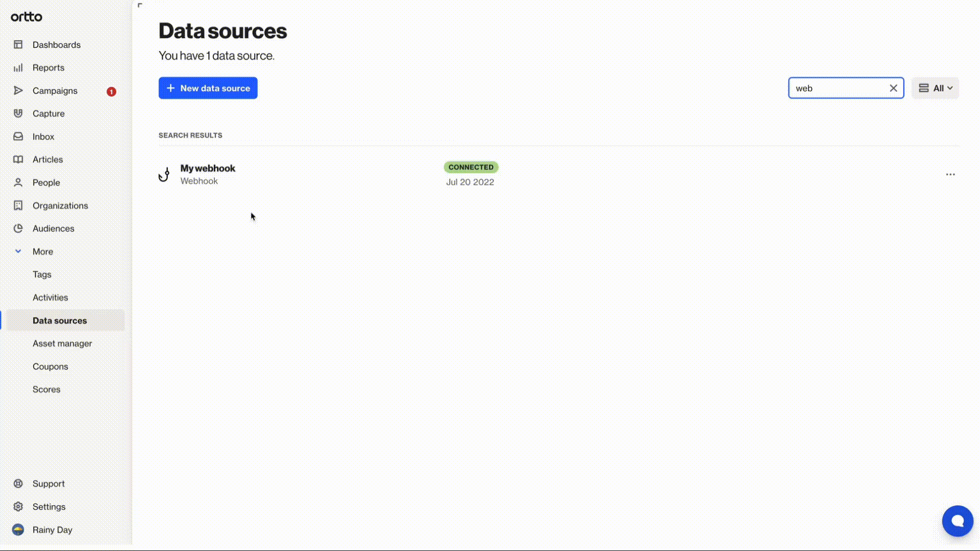The image size is (980, 551).
Task: Open the chat support bubble
Action: point(958,521)
